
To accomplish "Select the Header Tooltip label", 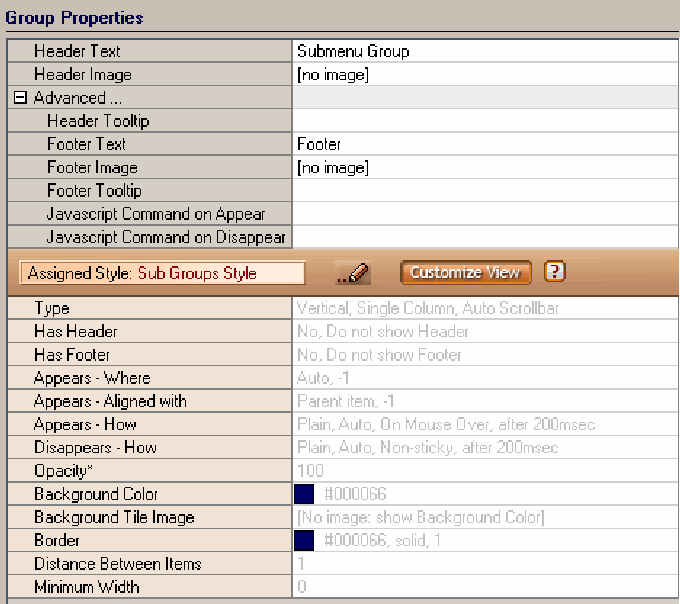I will 98,121.
